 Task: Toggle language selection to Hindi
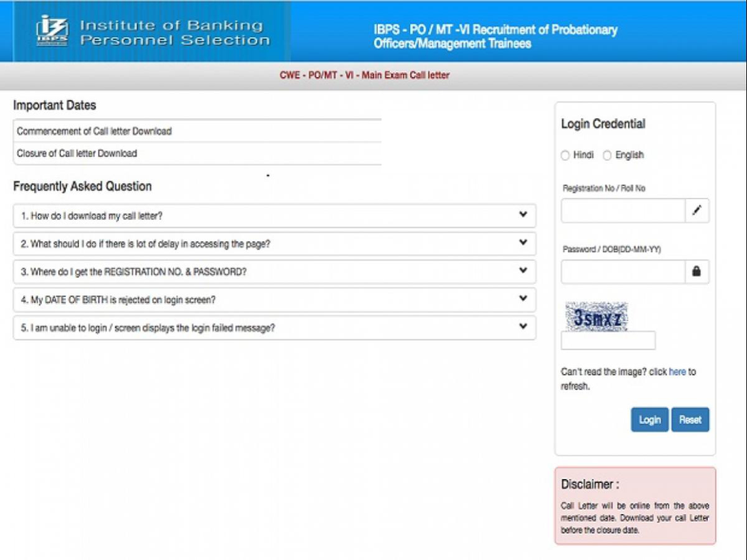pos(565,155)
